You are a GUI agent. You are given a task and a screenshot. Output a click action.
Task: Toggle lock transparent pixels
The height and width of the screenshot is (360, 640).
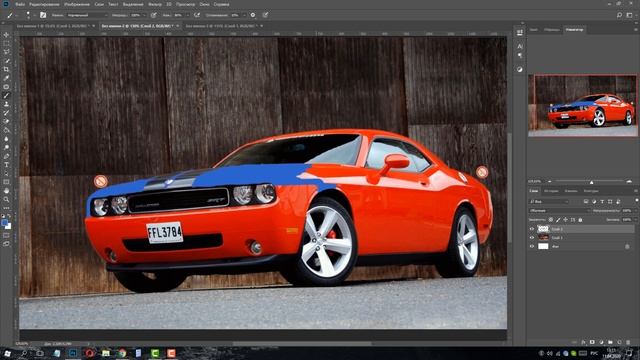coord(551,220)
